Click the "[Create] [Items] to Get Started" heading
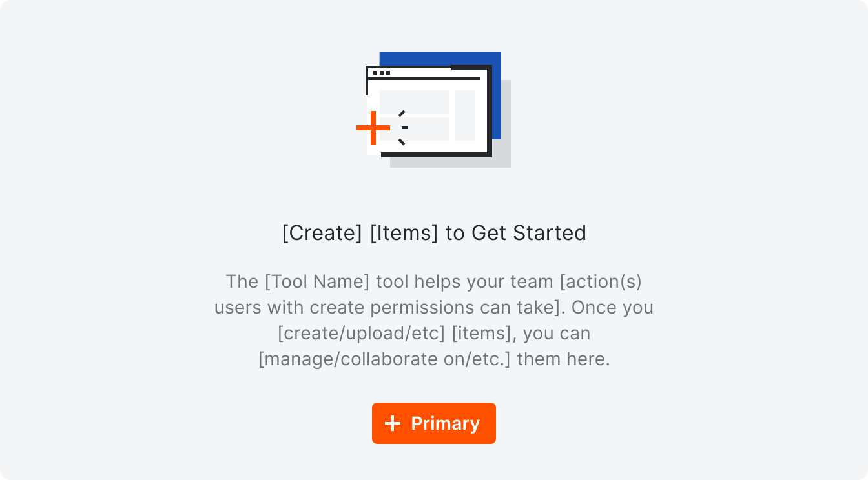The width and height of the screenshot is (868, 480). pos(434,233)
